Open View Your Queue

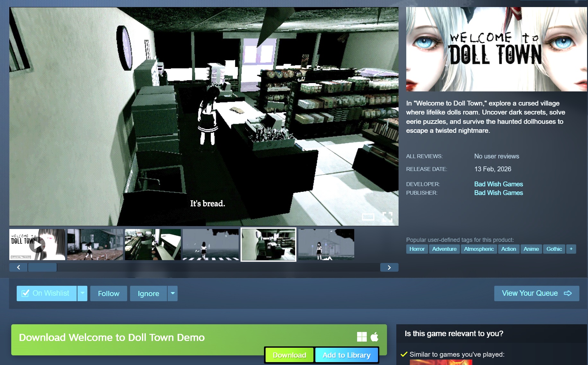[537, 293]
